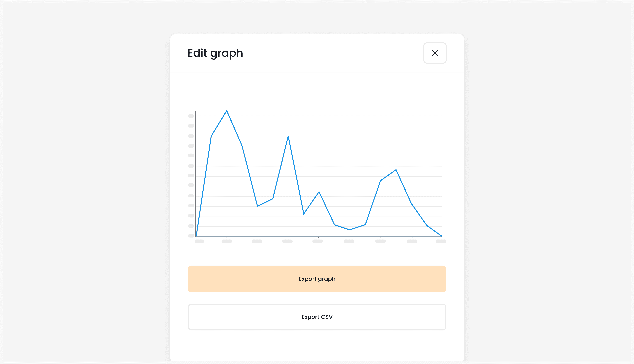Viewport: 634px width, 364px height.
Task: Click the valley between the two tallest peaks
Action: coord(257,206)
